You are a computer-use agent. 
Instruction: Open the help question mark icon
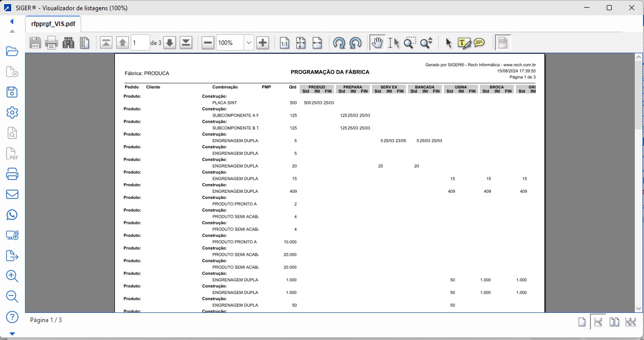pyautogui.click(x=12, y=317)
